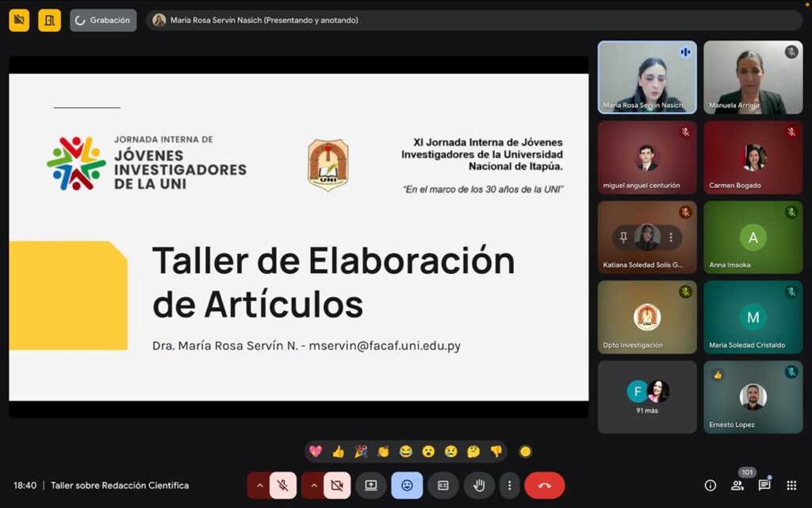Click the Grabación recording indicator
The image size is (812, 508).
[103, 21]
